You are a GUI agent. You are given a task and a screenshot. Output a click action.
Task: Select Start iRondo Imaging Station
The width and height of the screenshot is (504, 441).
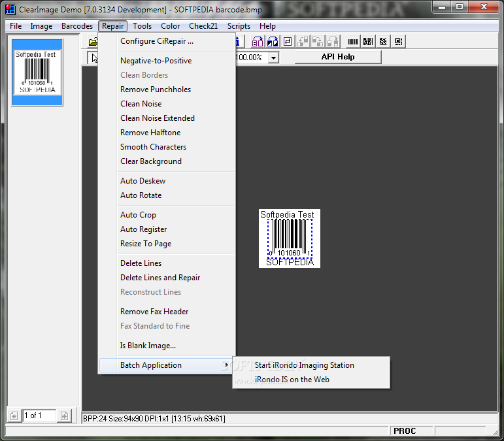pos(311,365)
